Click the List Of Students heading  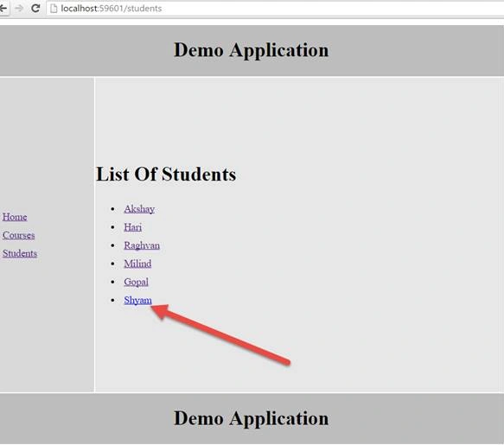pos(166,175)
